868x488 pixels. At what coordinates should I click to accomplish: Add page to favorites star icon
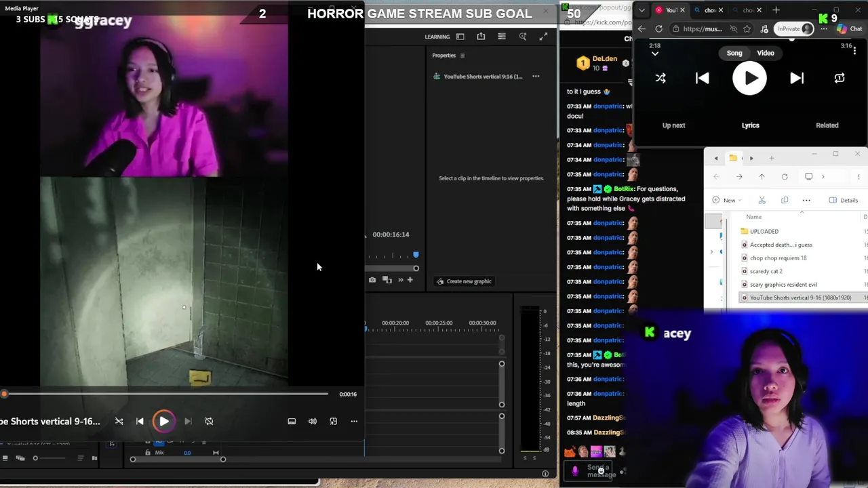click(x=747, y=29)
